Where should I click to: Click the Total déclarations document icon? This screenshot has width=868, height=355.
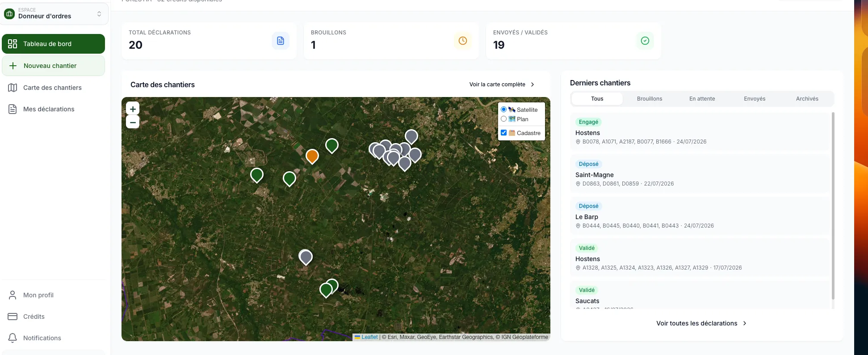click(x=281, y=41)
